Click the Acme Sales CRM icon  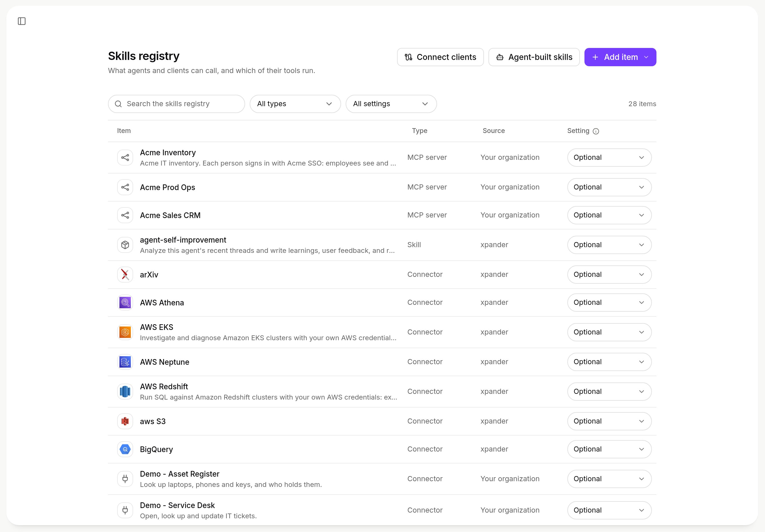pos(125,215)
